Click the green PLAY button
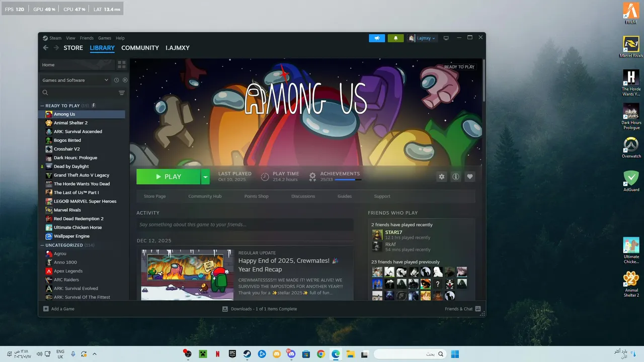The width and height of the screenshot is (644, 362). pos(169,176)
